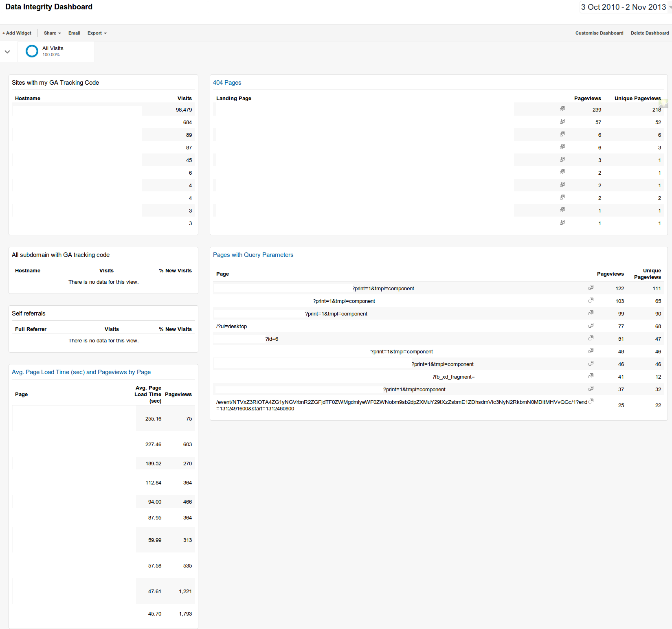Click the All Visits segment circle icon
The height and width of the screenshot is (629, 672).
pyautogui.click(x=32, y=51)
